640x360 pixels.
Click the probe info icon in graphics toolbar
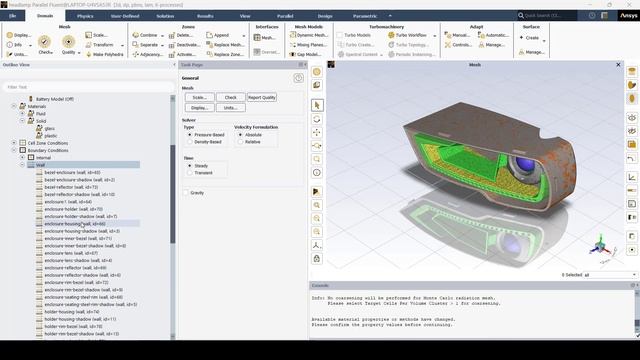pos(317,173)
